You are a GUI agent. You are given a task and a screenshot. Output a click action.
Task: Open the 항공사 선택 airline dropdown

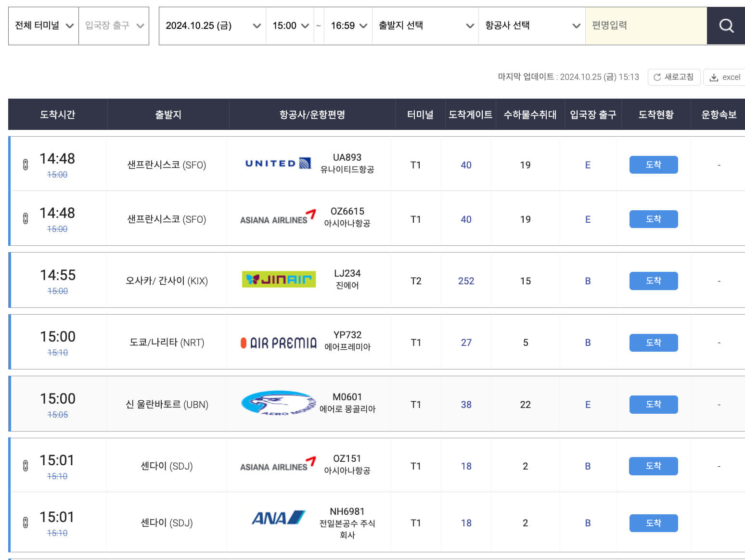click(532, 25)
